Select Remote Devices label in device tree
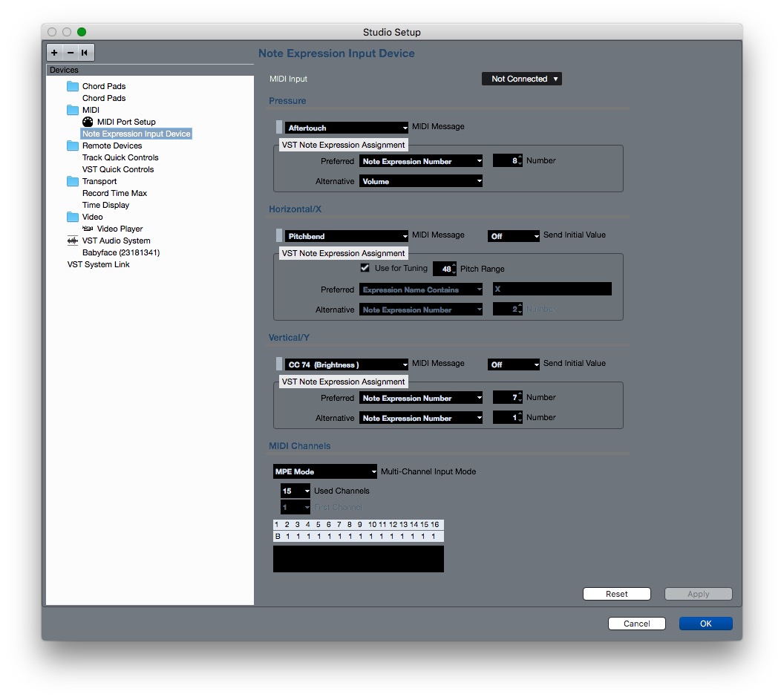Image resolution: width=784 pixels, height=700 pixels. click(x=112, y=145)
